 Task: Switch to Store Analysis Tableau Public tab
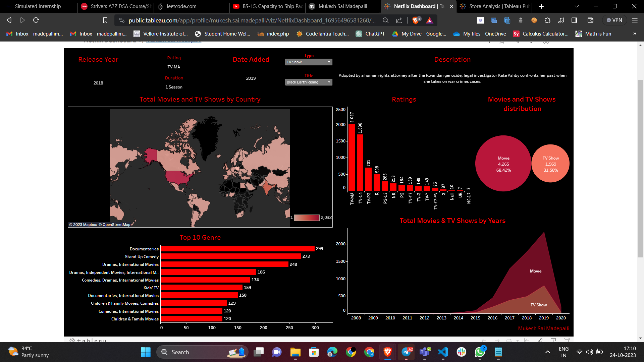click(x=495, y=6)
